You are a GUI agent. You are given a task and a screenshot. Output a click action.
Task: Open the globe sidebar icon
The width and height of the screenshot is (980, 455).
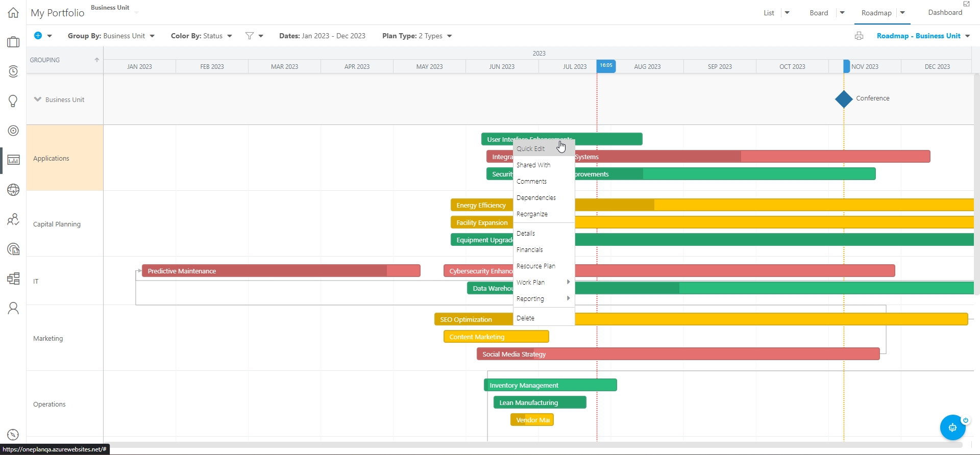pyautogui.click(x=13, y=190)
